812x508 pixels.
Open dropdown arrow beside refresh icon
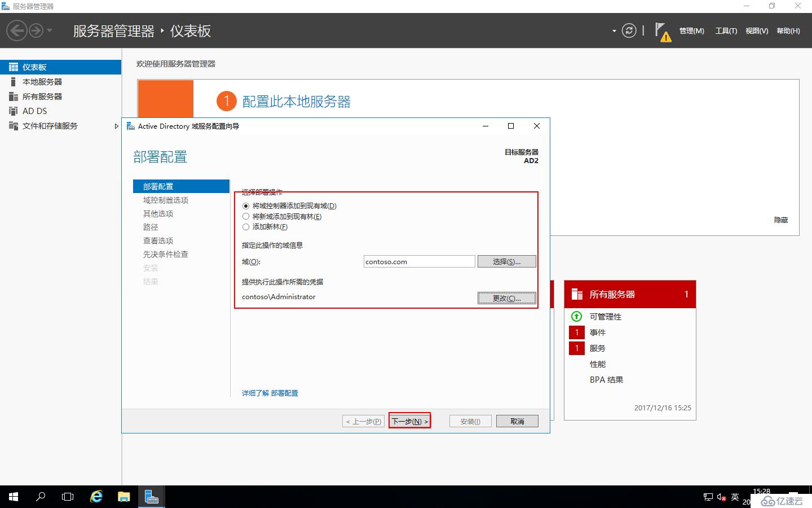pos(614,31)
